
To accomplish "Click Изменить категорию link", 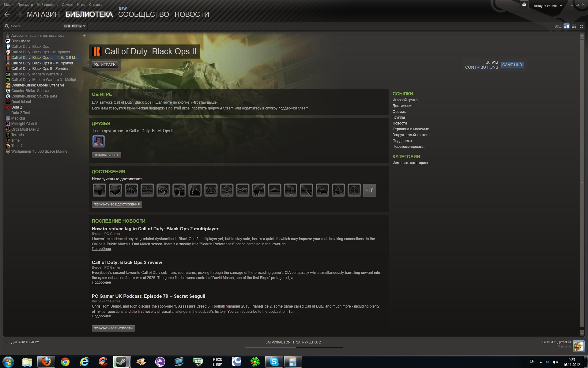I will [411, 163].
